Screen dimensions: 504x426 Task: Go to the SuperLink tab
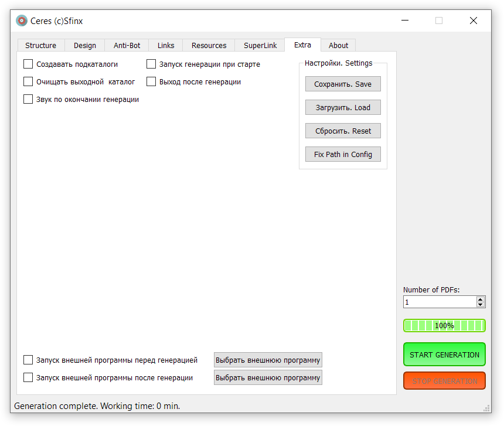click(260, 45)
